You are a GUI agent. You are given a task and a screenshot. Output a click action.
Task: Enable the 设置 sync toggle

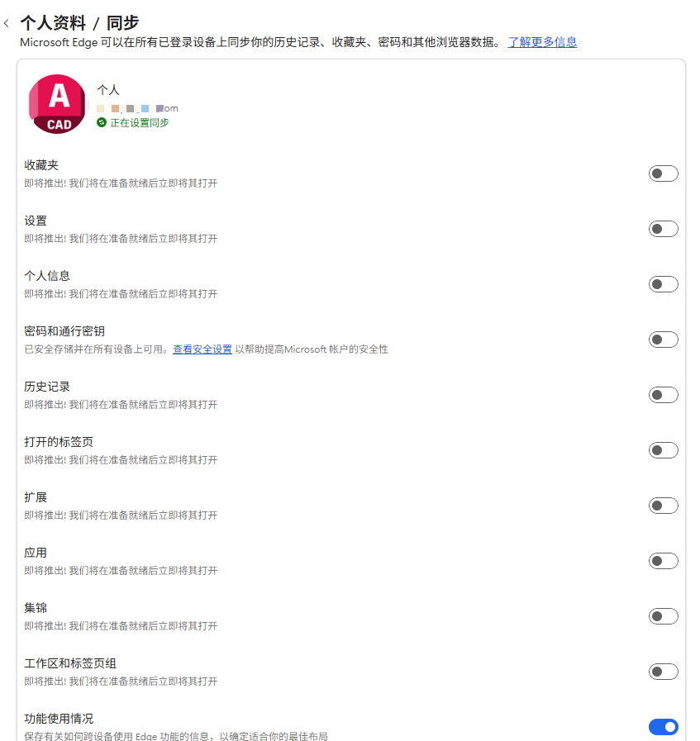tap(663, 228)
